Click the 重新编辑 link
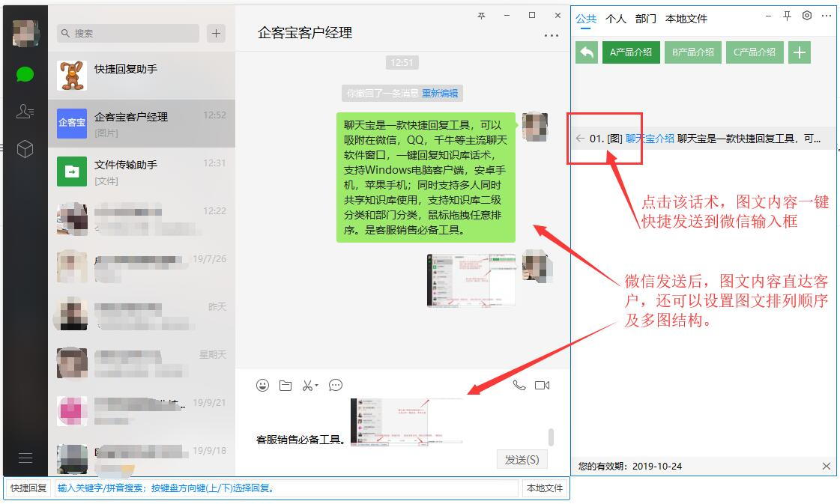 click(440, 93)
